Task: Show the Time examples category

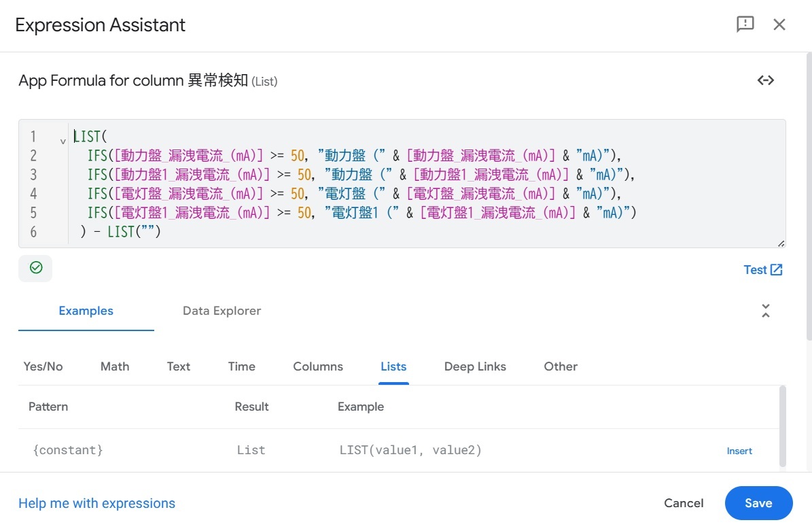Action: click(241, 366)
